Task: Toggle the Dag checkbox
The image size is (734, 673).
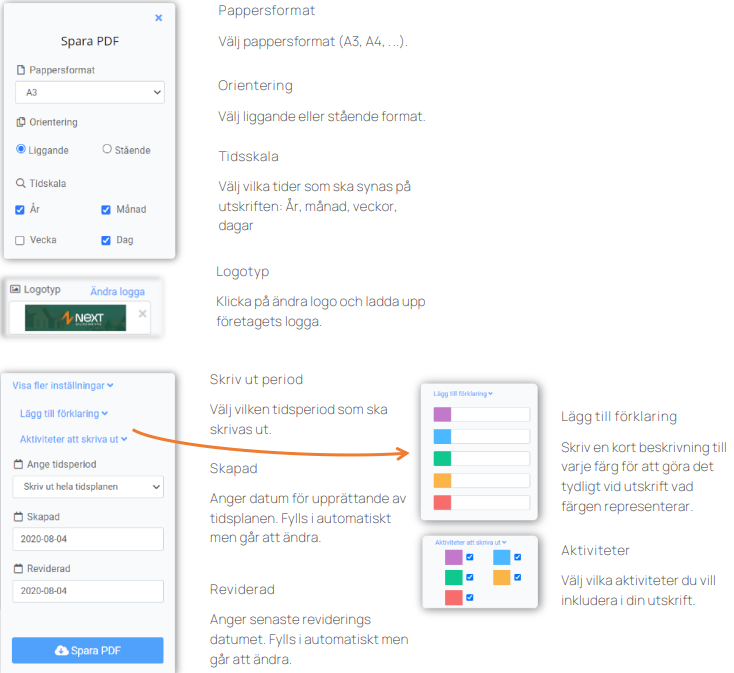Action: (x=106, y=241)
